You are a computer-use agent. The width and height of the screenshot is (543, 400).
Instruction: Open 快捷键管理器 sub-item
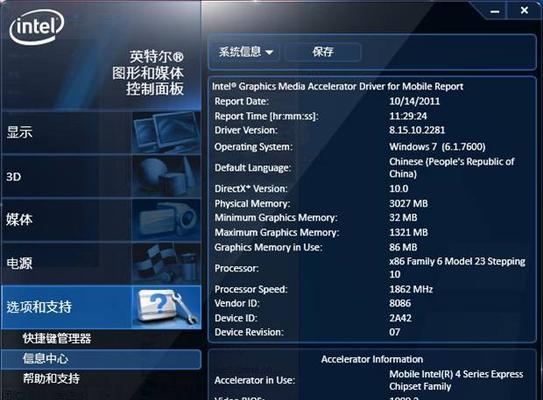pyautogui.click(x=57, y=339)
